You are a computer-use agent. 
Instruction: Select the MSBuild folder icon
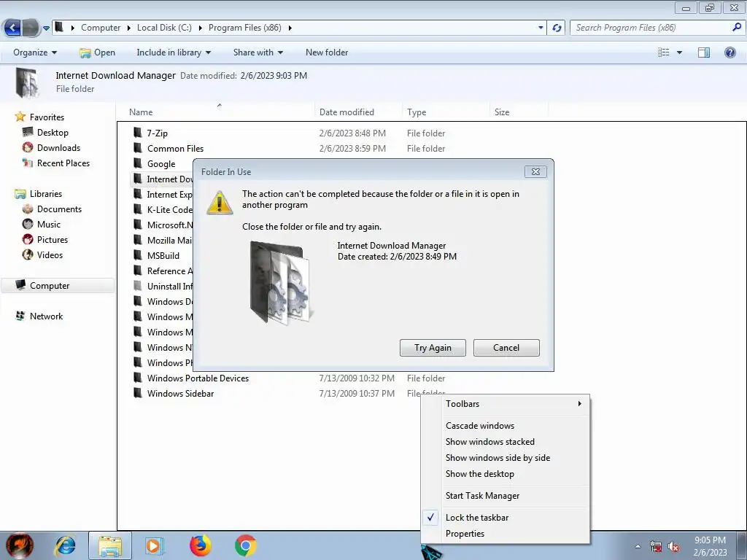[x=138, y=255]
